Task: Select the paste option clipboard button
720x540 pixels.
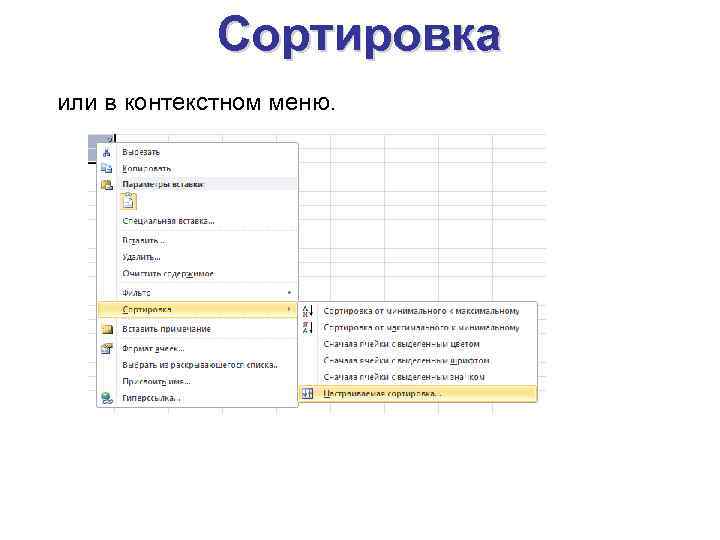Action: [x=129, y=202]
